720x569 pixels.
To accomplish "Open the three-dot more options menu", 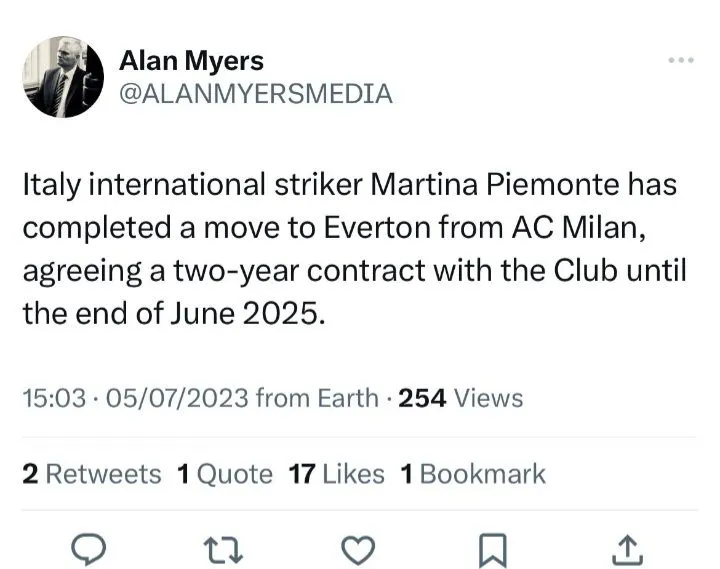I will 680,61.
